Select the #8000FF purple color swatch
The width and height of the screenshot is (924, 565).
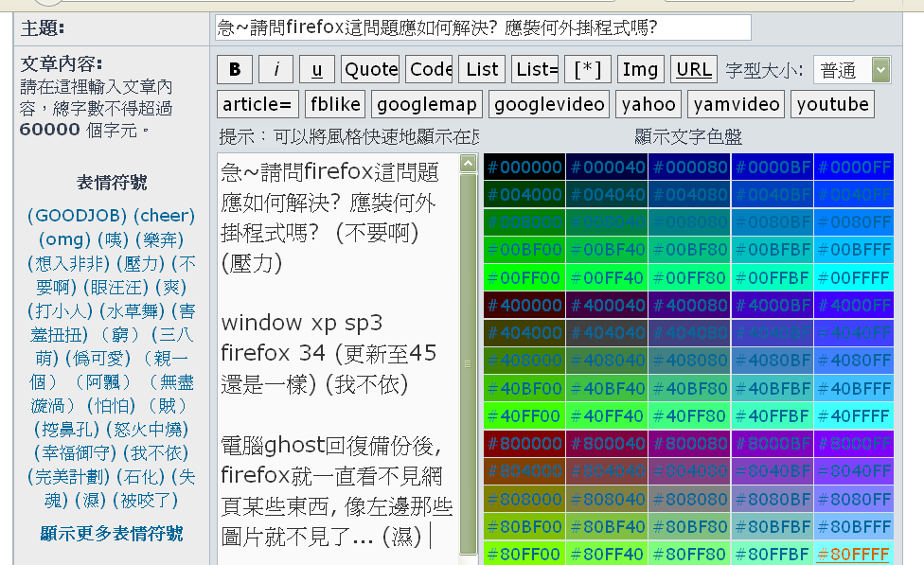(855, 443)
